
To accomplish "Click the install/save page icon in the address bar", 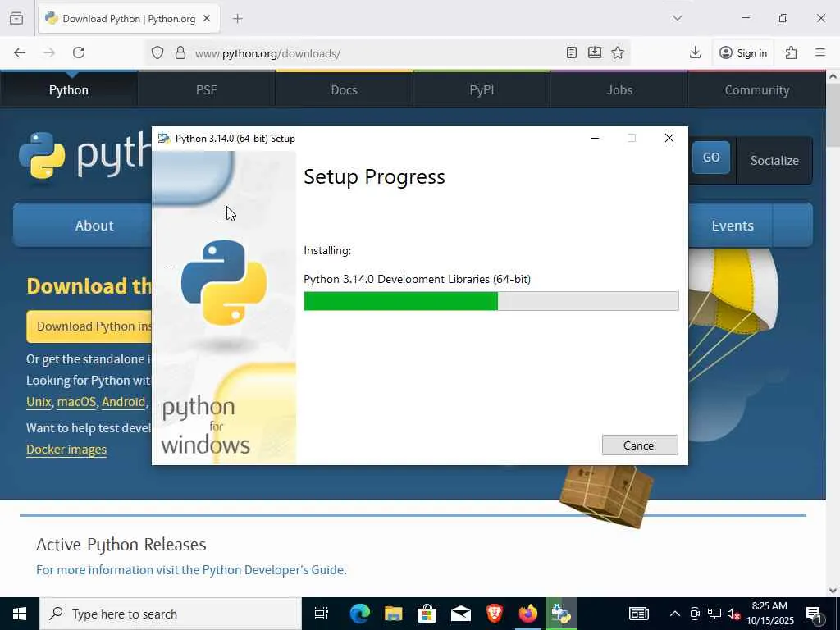I will click(595, 52).
